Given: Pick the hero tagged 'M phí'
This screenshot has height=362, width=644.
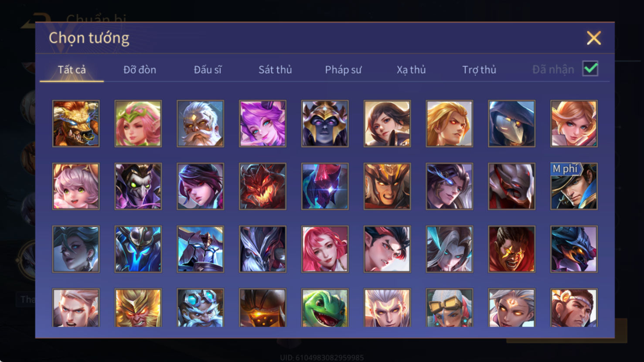Looking at the screenshot, I should tap(574, 186).
